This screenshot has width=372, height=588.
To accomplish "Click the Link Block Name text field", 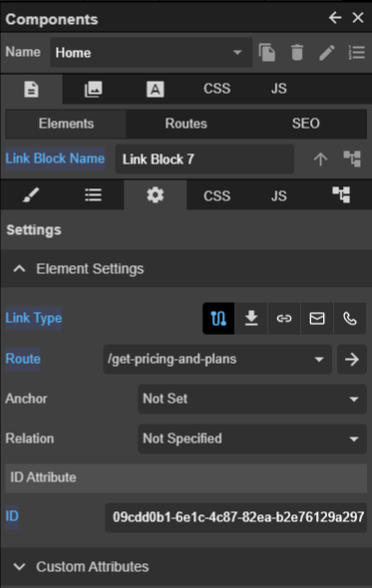I will click(x=204, y=159).
